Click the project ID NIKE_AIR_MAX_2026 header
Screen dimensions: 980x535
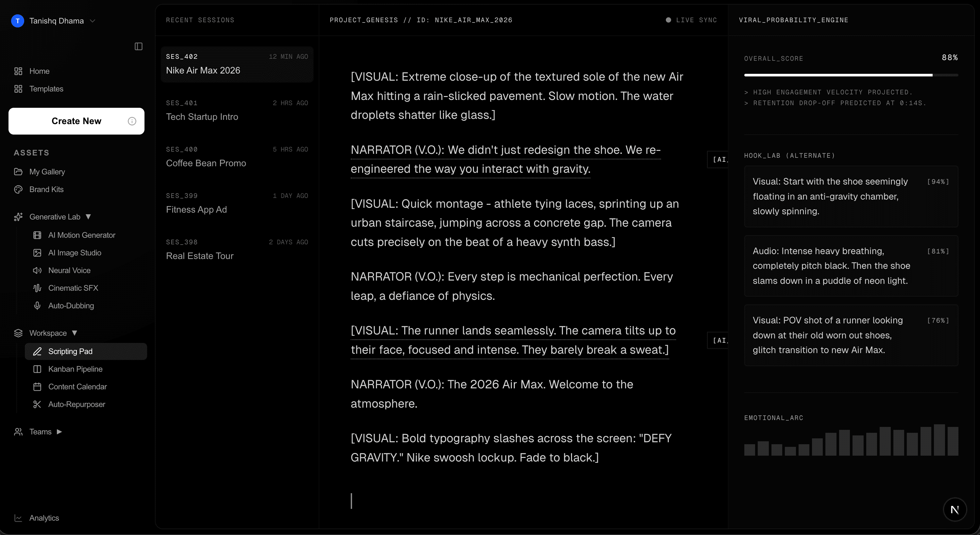(x=421, y=20)
